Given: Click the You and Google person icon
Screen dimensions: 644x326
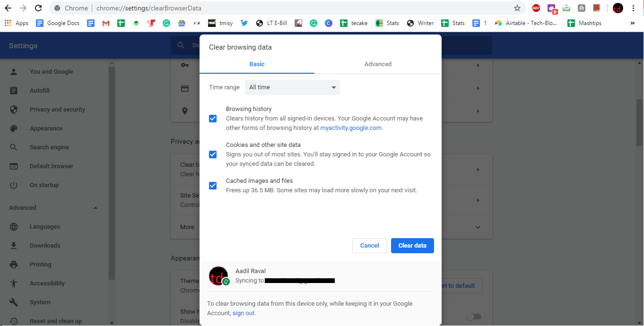Looking at the screenshot, I should pyautogui.click(x=14, y=71).
